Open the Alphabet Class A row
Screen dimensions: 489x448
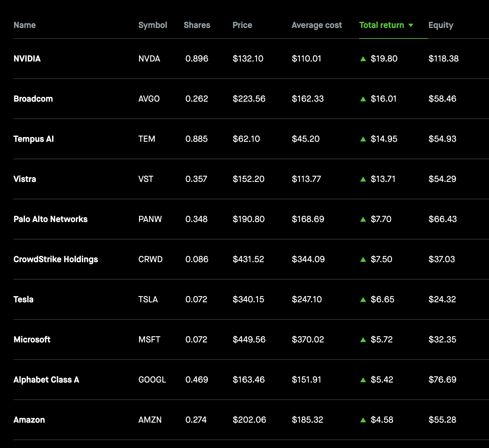pos(251,380)
